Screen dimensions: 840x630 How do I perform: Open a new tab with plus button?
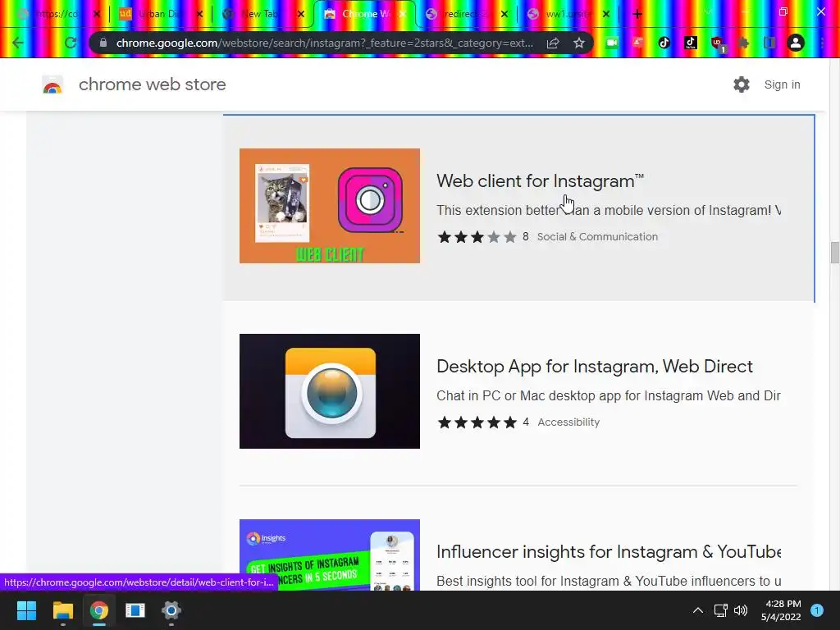tap(637, 14)
